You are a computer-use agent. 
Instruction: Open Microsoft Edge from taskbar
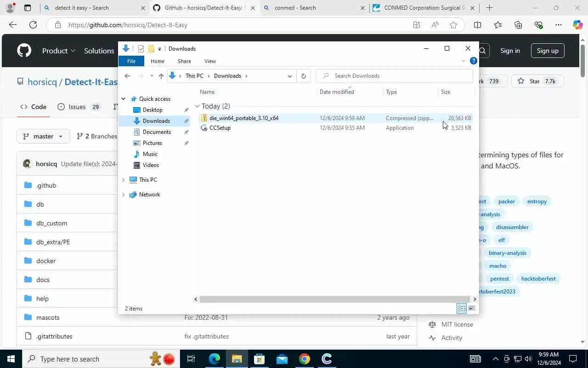(x=215, y=359)
